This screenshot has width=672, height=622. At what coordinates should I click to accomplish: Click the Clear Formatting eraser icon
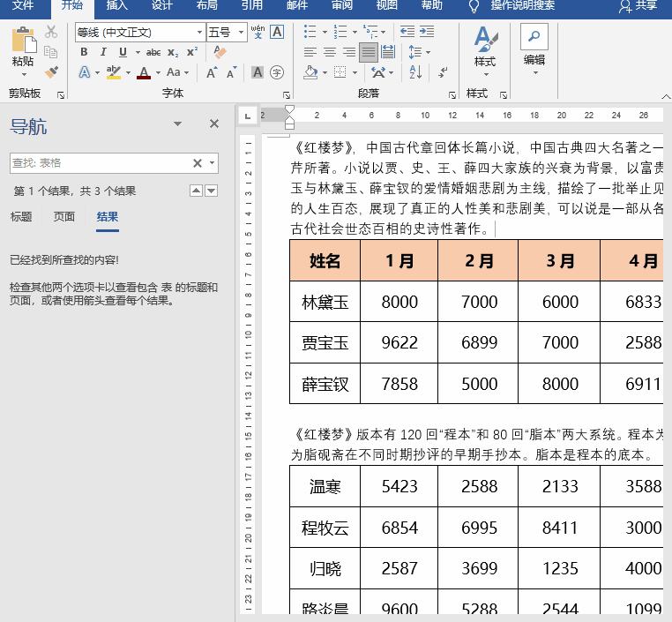(x=220, y=52)
